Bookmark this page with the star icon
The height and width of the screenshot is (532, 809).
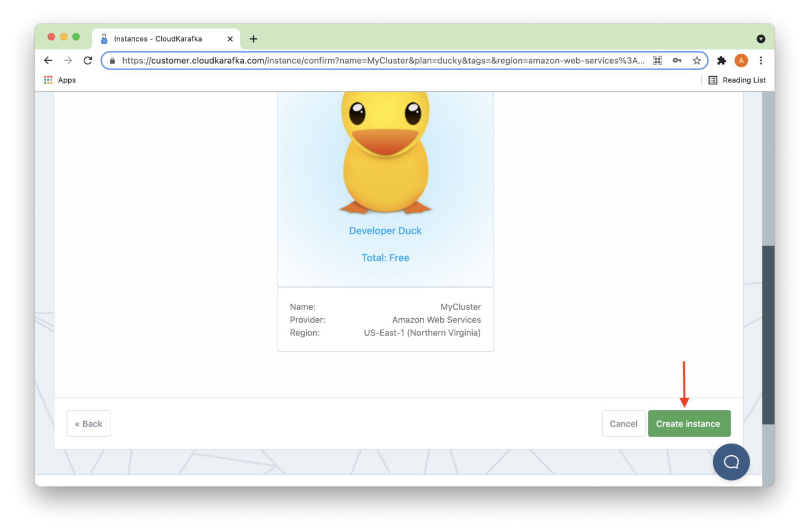(x=697, y=60)
